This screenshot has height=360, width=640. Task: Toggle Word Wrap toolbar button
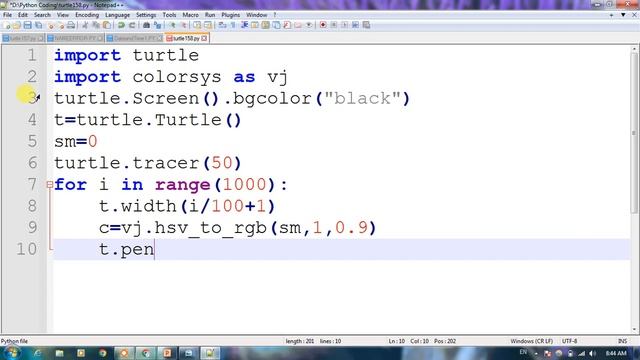[222, 25]
